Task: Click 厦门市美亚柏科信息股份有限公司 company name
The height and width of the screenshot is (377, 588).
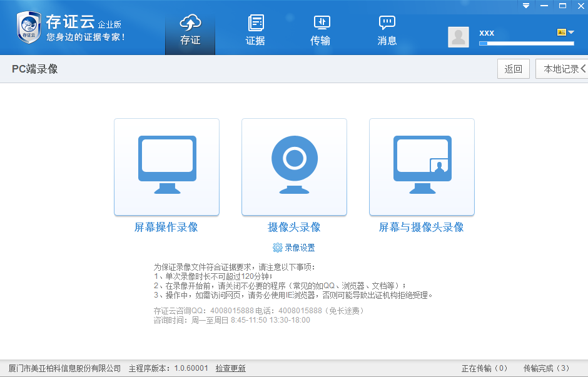Action: coord(64,368)
